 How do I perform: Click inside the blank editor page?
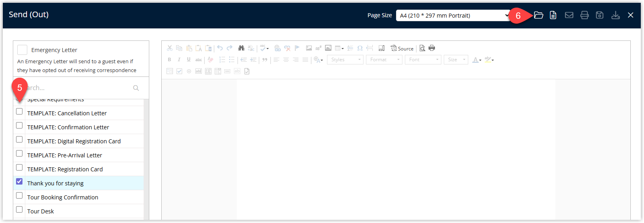396,149
